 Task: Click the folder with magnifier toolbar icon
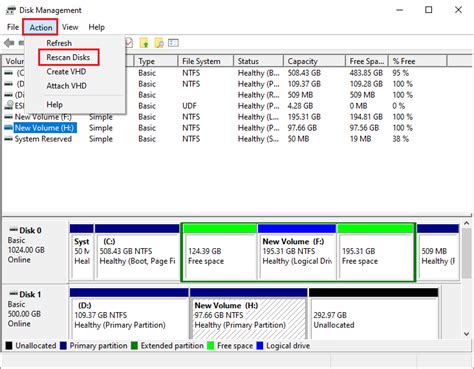tap(159, 43)
